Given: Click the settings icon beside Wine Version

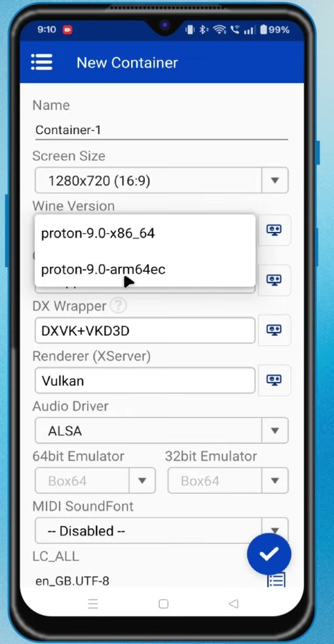Looking at the screenshot, I should (274, 230).
